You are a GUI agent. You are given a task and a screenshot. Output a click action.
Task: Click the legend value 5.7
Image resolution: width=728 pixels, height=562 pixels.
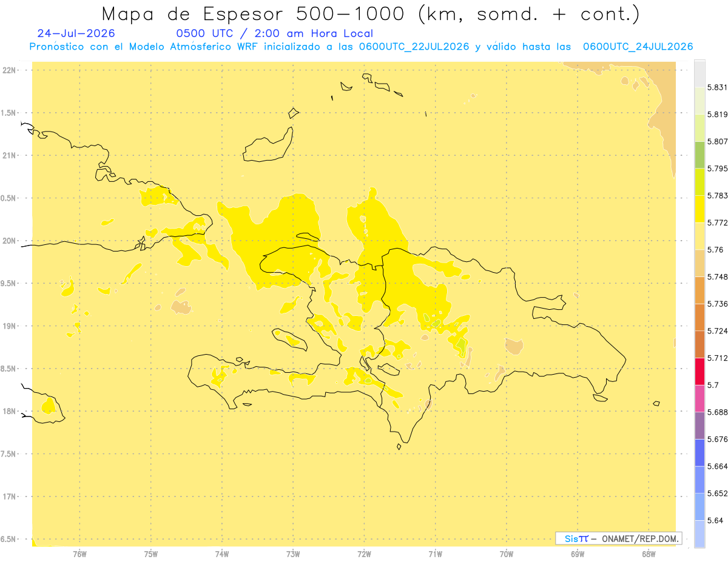713,385
